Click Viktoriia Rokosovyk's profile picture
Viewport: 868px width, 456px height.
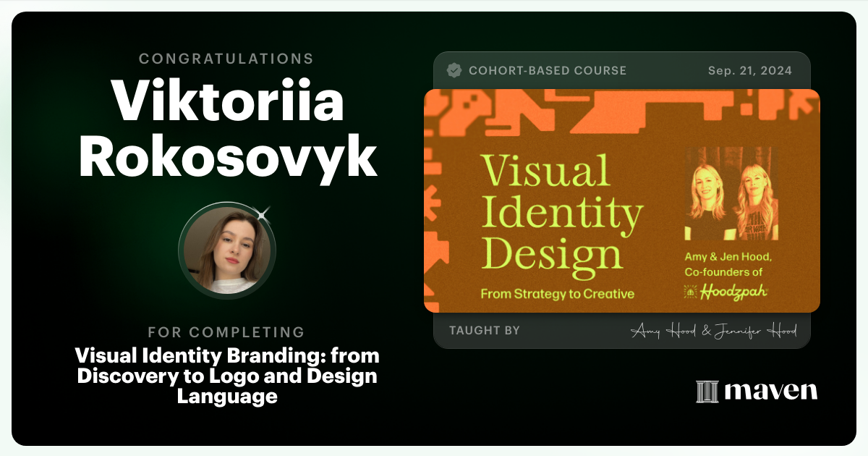[x=226, y=250]
